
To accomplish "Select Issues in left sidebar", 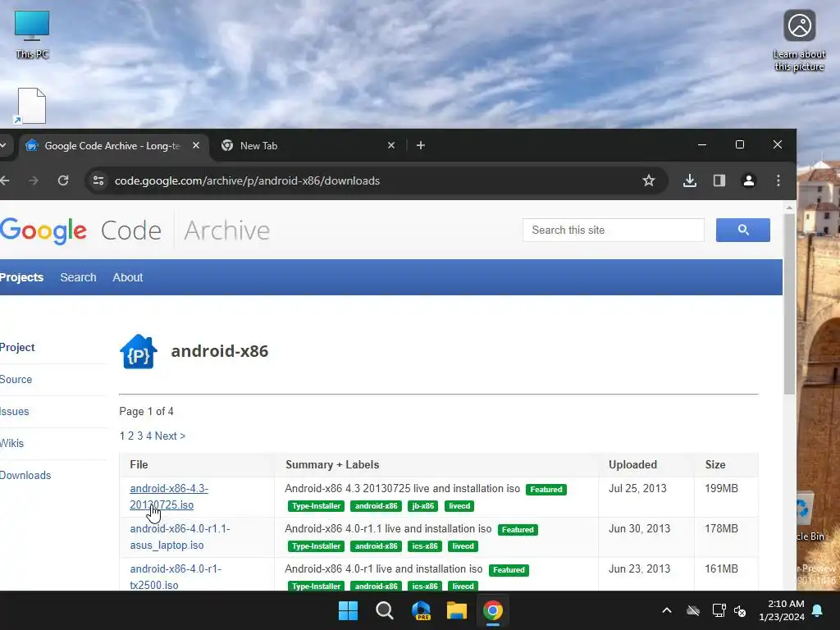I will 15,412.
